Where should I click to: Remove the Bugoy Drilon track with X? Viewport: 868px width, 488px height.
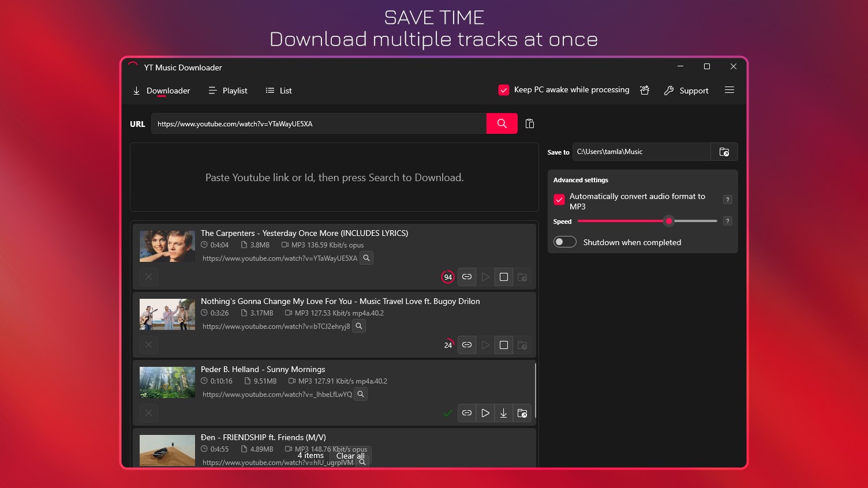(148, 344)
